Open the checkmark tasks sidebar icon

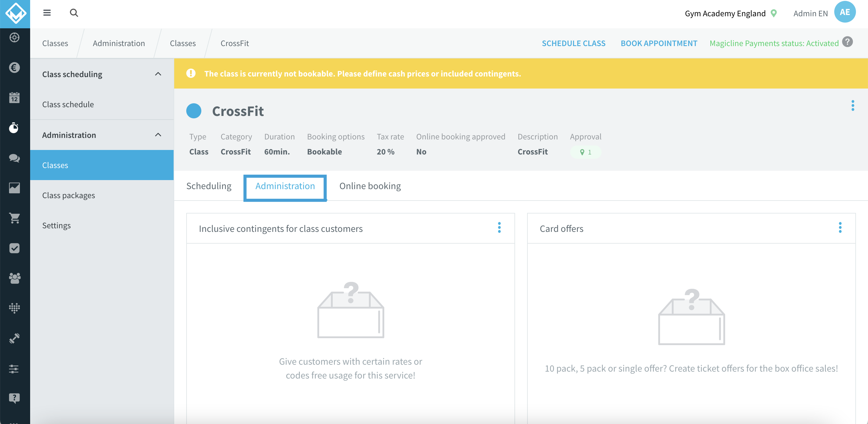(x=14, y=248)
